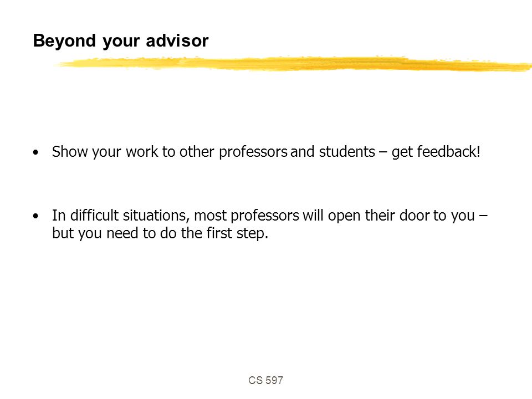Click the slide title "Beyond your advisor"
This screenshot has width=532, height=399.
(x=121, y=41)
